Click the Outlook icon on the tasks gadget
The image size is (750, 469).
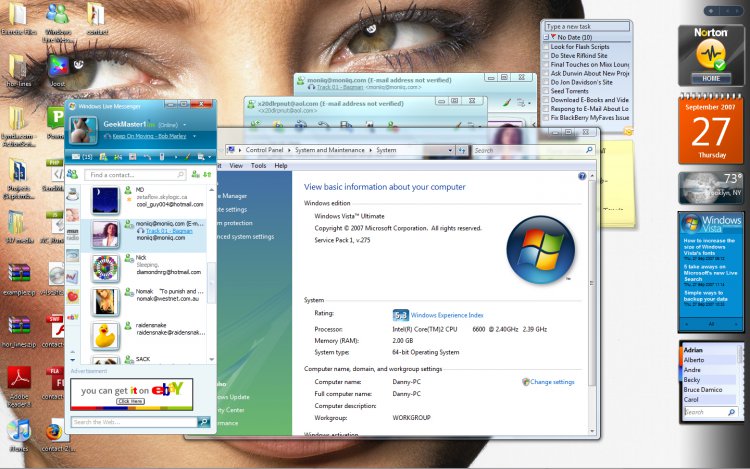(628, 131)
